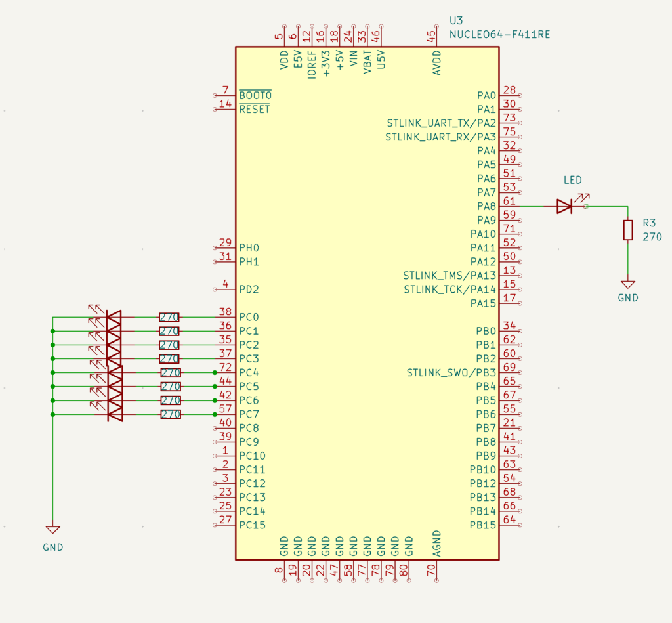Click the 'E5V' pin name

tap(298, 60)
